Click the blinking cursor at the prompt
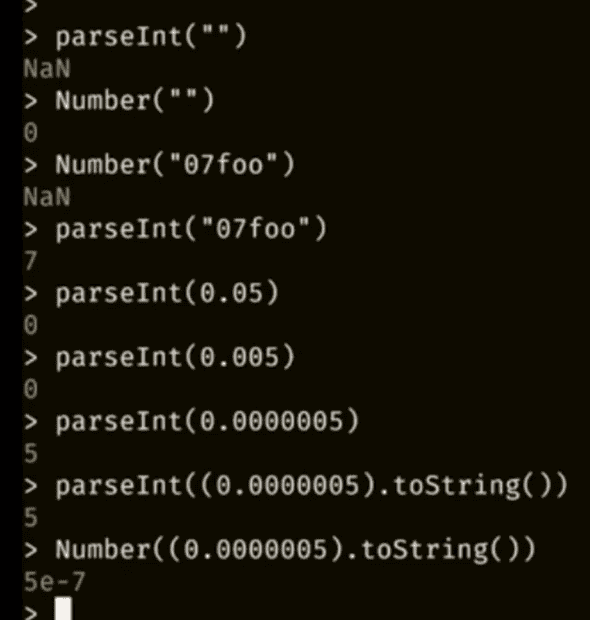The width and height of the screenshot is (590, 620). point(63,609)
